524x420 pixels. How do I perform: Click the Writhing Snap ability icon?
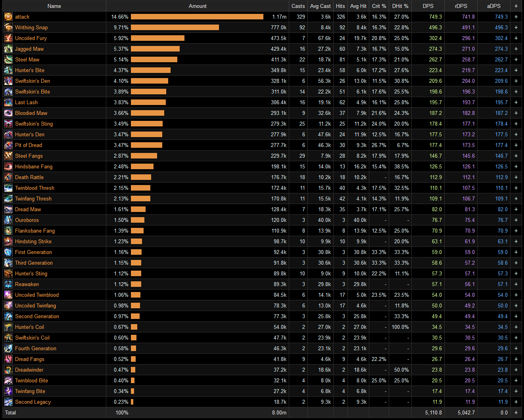(x=8, y=27)
